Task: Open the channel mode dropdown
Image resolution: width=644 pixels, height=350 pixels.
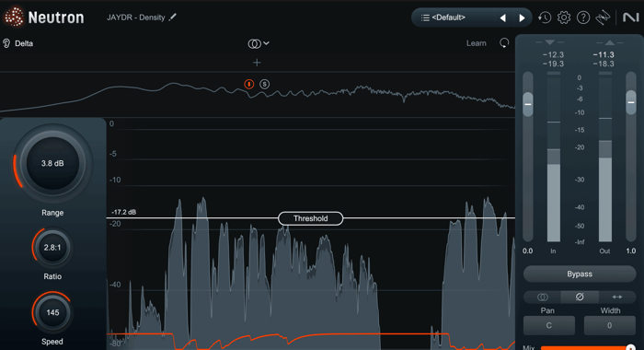Action: coord(259,43)
